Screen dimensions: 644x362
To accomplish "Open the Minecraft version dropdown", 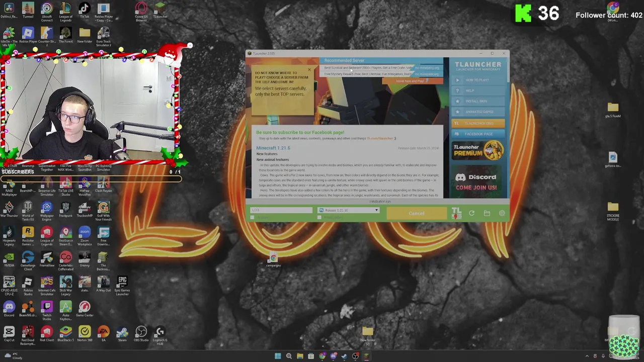I will tap(348, 210).
